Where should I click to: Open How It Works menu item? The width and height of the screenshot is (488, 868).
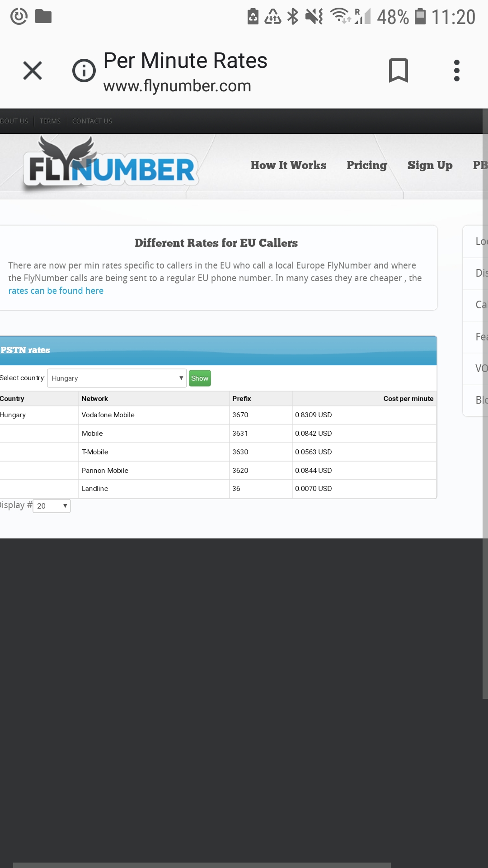click(x=288, y=165)
